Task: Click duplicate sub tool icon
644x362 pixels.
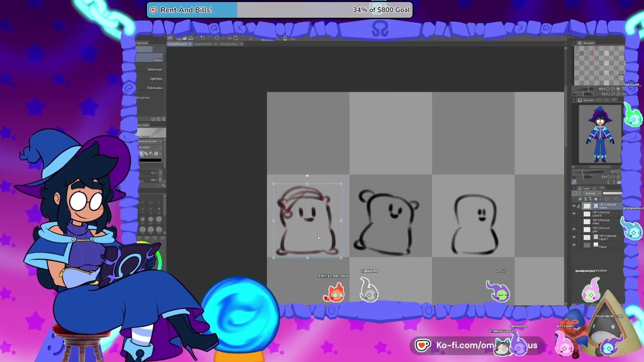Action: click(158, 119)
